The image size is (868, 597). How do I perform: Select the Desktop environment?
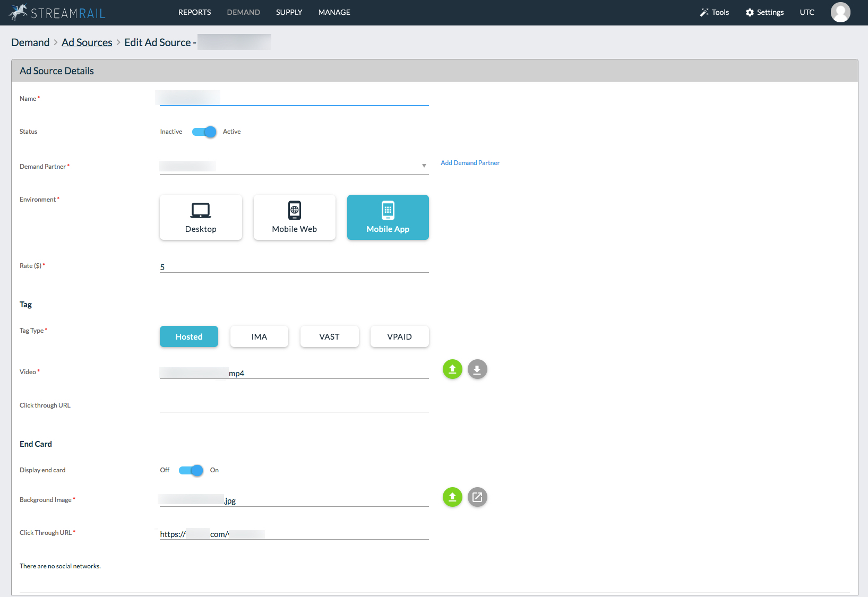pyautogui.click(x=201, y=217)
